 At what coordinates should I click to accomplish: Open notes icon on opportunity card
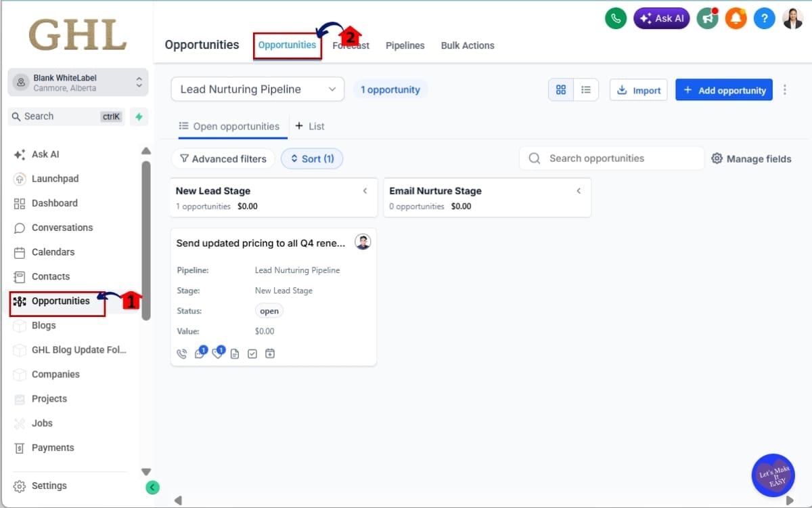click(x=235, y=354)
